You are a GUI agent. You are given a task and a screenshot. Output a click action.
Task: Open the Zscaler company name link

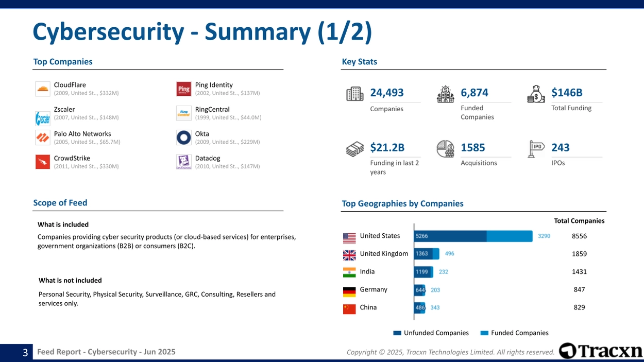[64, 109]
